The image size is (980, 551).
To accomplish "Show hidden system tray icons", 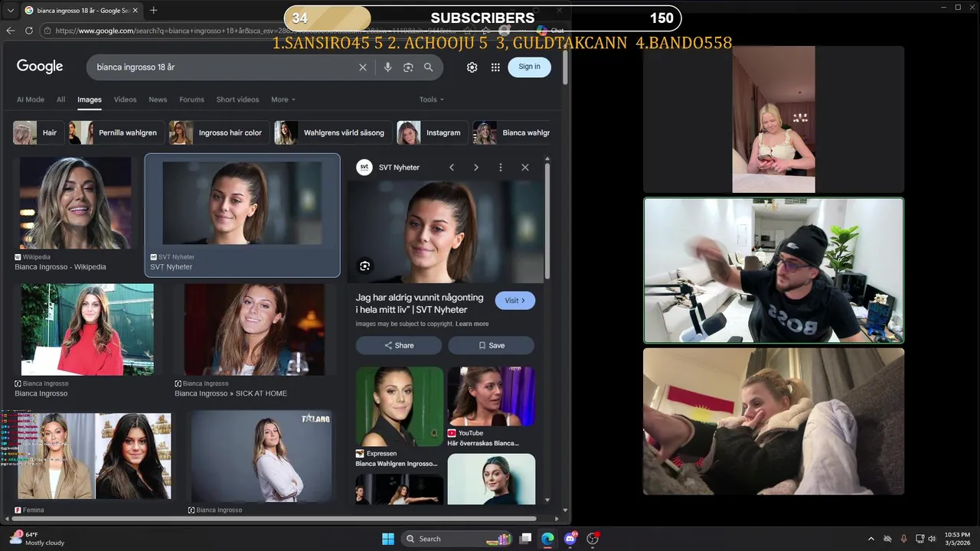I will click(871, 539).
